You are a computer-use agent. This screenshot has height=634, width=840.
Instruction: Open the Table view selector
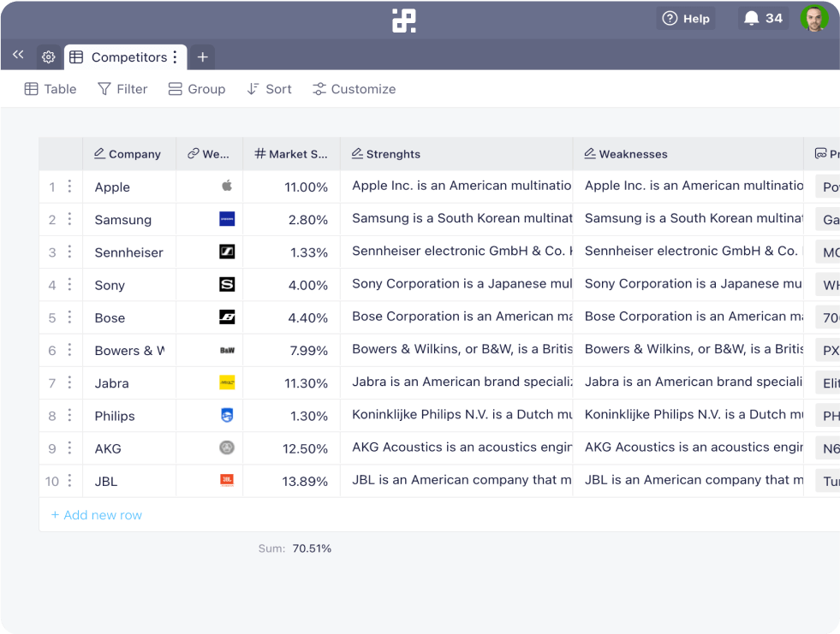tap(51, 89)
